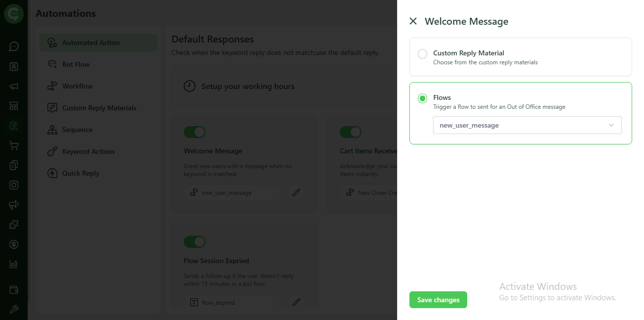This screenshot has width=644, height=320.
Task: Open the dashboard grid icon in sidebar
Action: pyautogui.click(x=14, y=105)
